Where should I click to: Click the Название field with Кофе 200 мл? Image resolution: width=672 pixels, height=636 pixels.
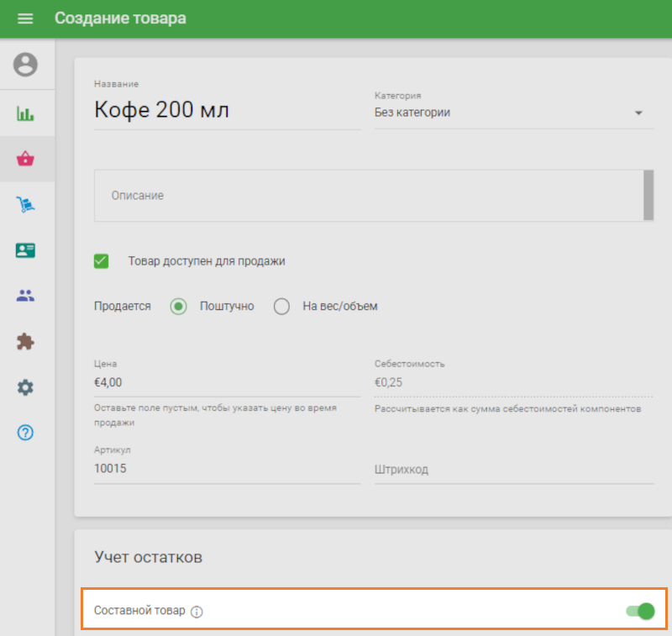(x=227, y=111)
